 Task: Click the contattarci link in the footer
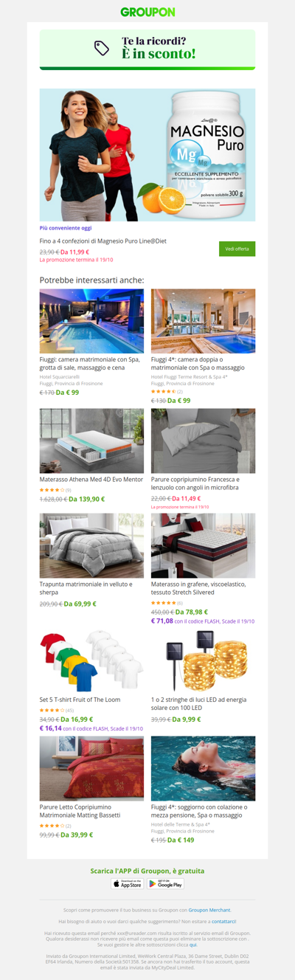[224, 921]
